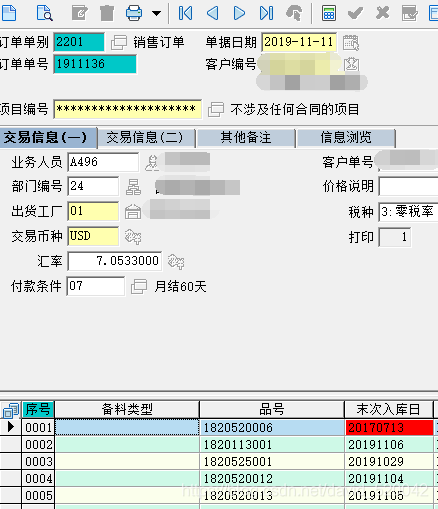Expand the print options dropdown arrow
This screenshot has width=438, height=509.
156,14
